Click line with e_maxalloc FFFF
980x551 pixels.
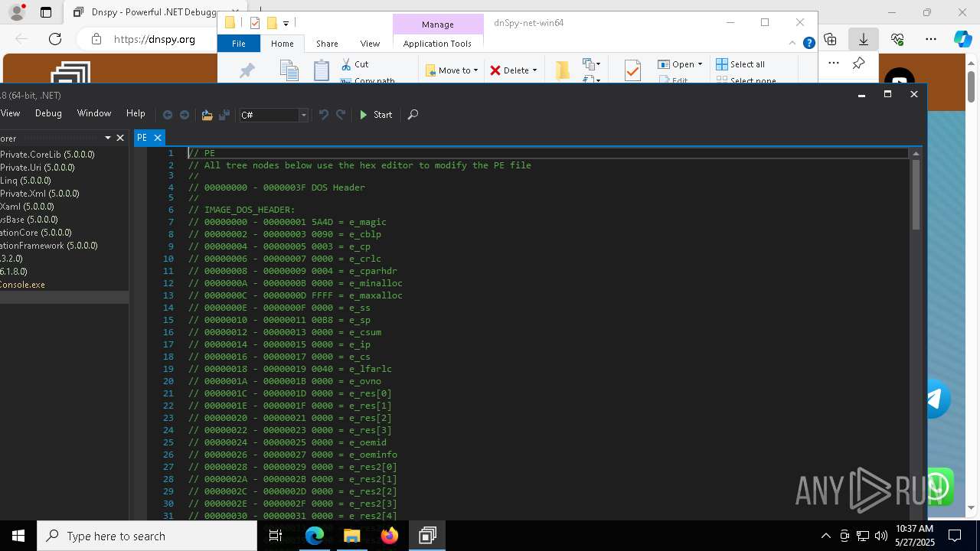296,295
